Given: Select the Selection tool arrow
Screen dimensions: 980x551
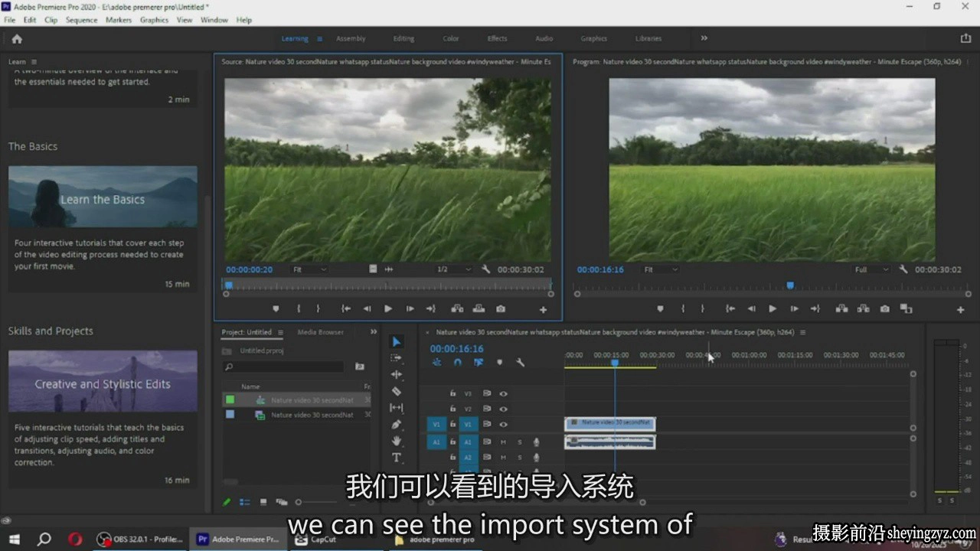Looking at the screenshot, I should 397,342.
